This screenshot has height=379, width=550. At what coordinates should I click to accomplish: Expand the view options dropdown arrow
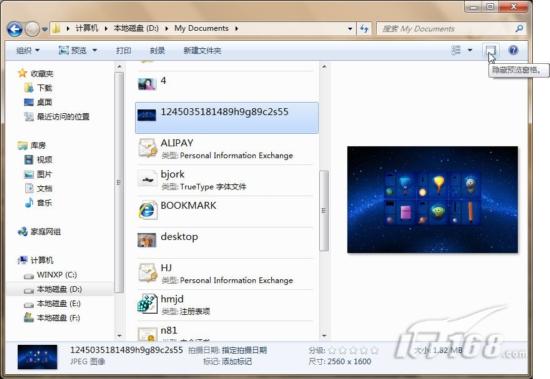[x=470, y=51]
